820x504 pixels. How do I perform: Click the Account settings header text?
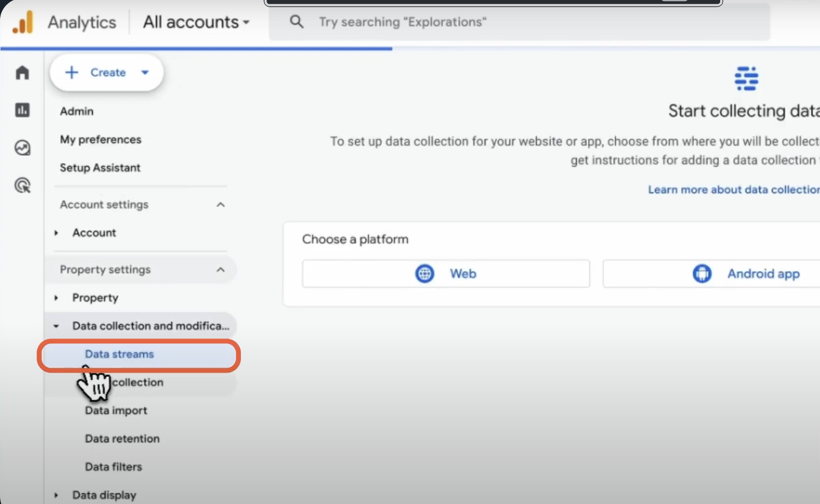coord(104,205)
